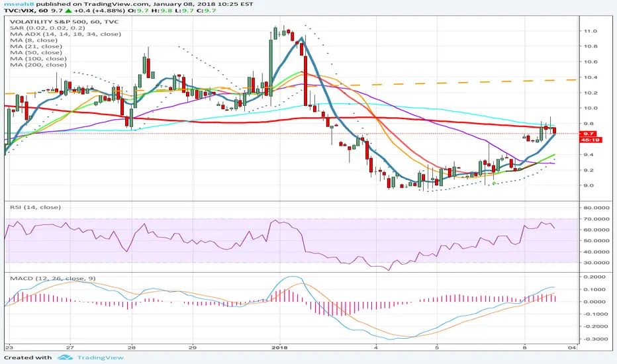Click the 10.0 price axis label

pos(591,109)
